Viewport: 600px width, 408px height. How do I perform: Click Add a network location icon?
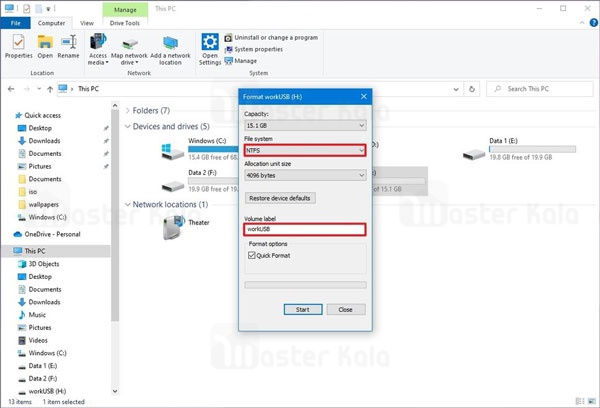click(170, 50)
